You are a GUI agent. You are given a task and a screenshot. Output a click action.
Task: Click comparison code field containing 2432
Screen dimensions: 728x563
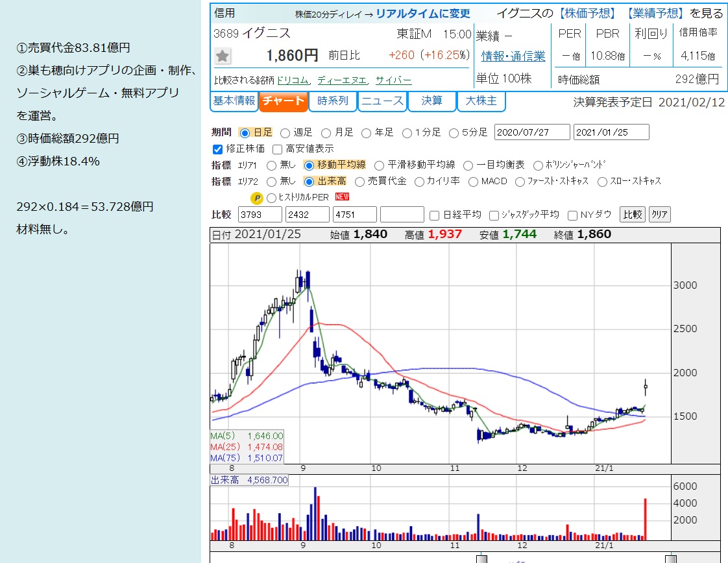point(308,215)
